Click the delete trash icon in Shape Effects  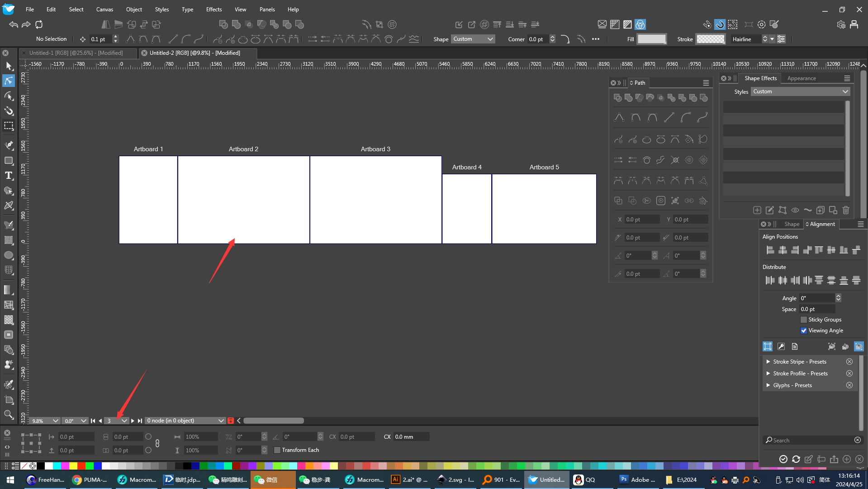point(846,210)
